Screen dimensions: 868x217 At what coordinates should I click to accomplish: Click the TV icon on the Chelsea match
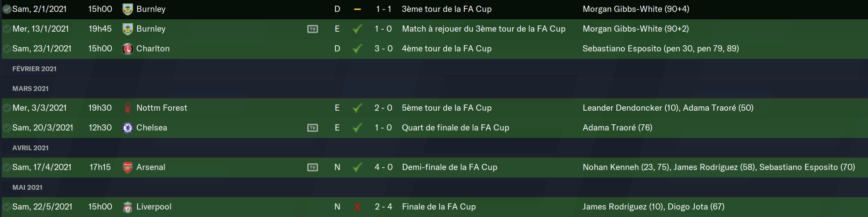coord(313,128)
